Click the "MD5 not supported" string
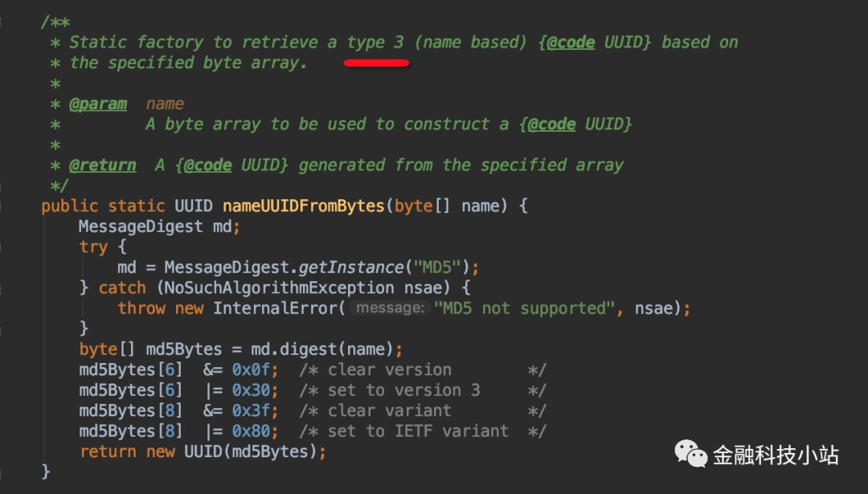The width and height of the screenshot is (868, 494). pyautogui.click(x=524, y=308)
